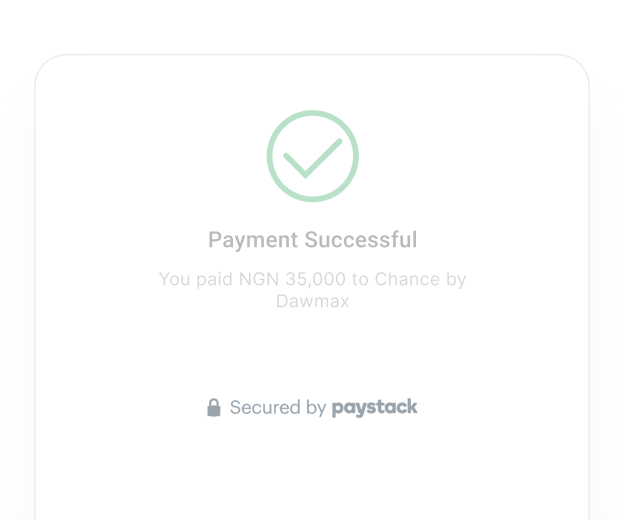This screenshot has height=520, width=624.
Task: Click the "by" word before paystack
Action: tap(316, 408)
